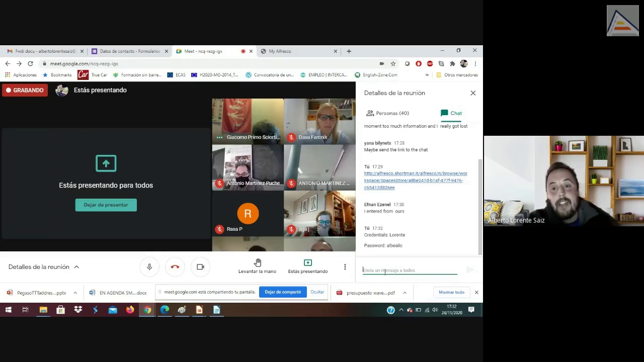
Task: Focus the chat message input field
Action: tap(410, 270)
